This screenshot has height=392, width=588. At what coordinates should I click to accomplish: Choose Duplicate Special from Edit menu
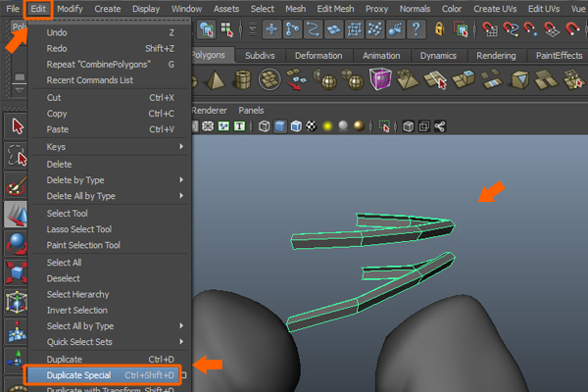tap(103, 375)
